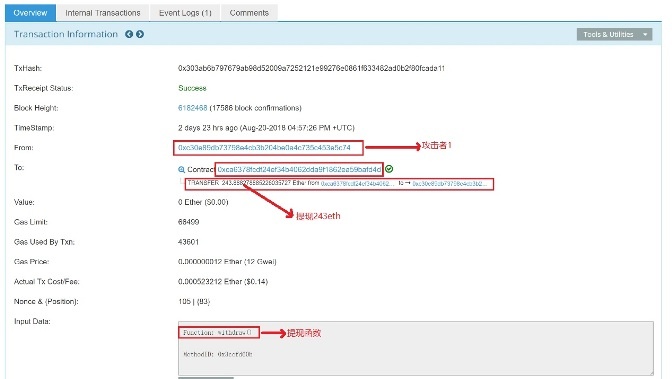Click the Tools & Utilities dropdown arrow
This screenshot has width=672, height=379.
click(645, 35)
